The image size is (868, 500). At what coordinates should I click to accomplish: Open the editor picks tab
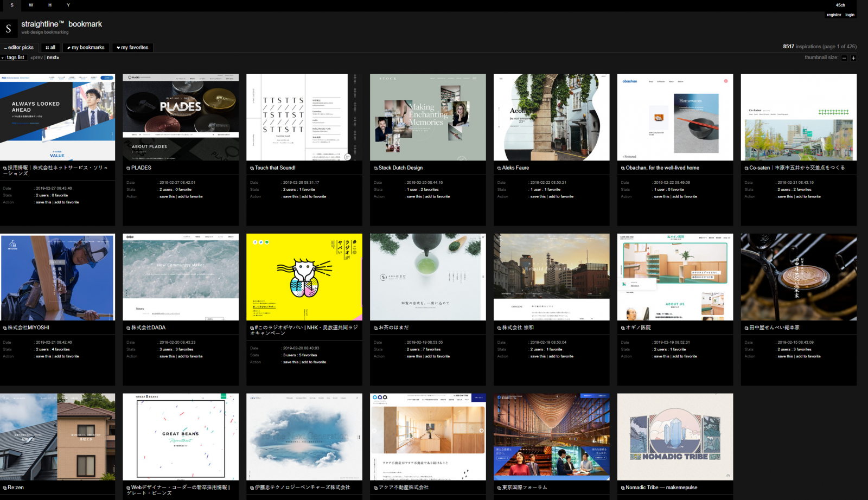point(19,48)
